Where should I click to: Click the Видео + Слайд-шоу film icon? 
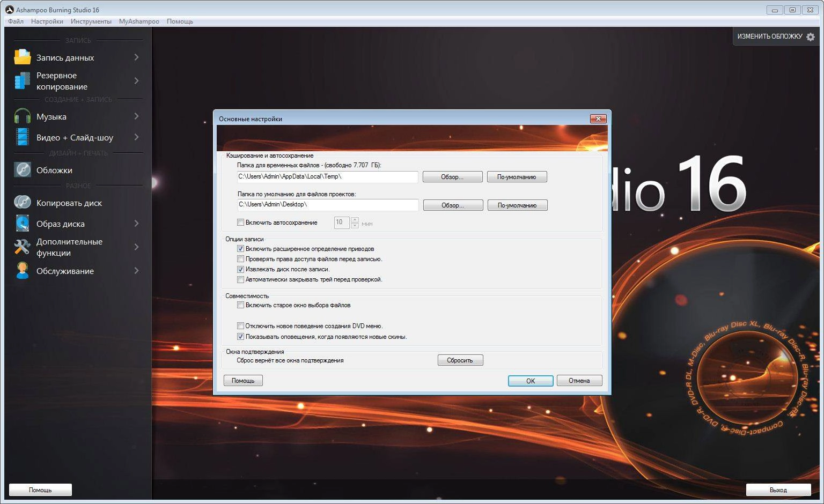point(23,137)
